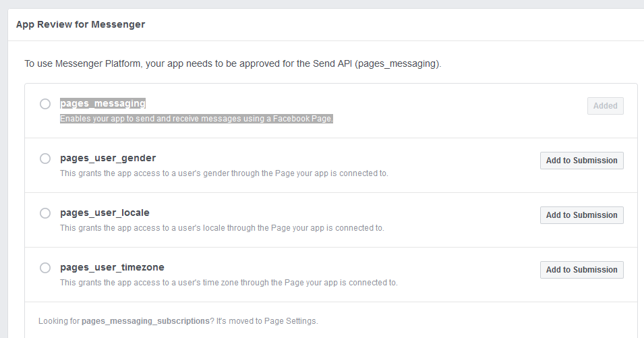This screenshot has width=644, height=338.
Task: Click the pages_user_locale permission title
Action: tap(105, 213)
